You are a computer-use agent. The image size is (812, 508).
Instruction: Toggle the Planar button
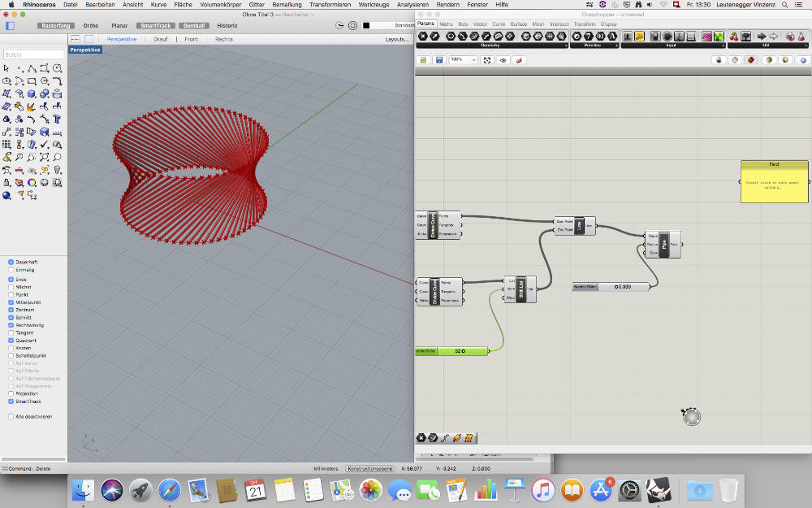[x=119, y=25]
